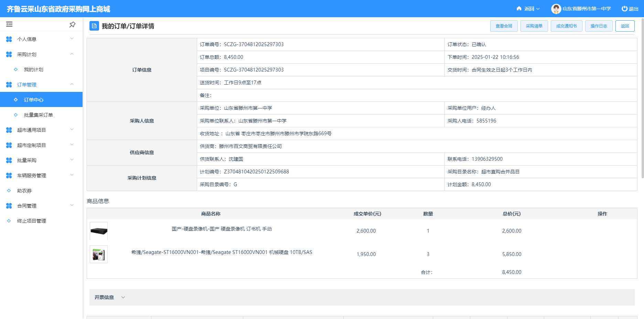Image resolution: width=644 pixels, height=319 pixels.
Task: Click the 开票信息 section label
Action: (104, 297)
